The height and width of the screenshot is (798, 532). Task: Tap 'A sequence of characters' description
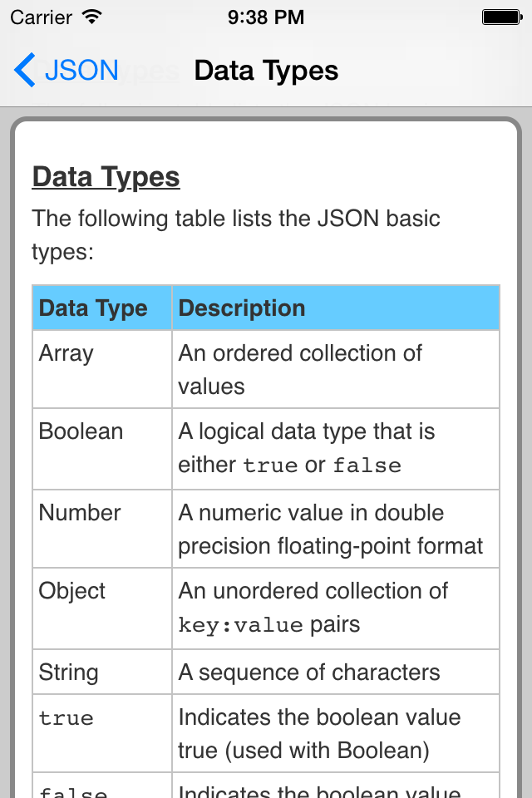point(309,672)
